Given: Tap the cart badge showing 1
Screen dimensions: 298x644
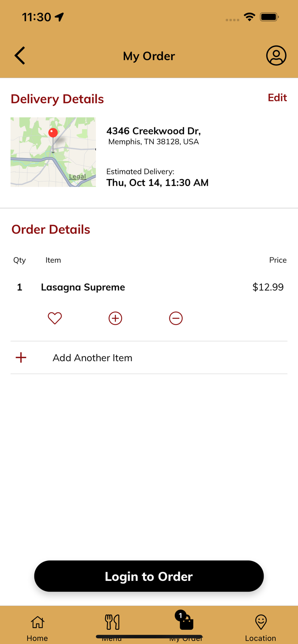Looking at the screenshot, I should [180, 616].
